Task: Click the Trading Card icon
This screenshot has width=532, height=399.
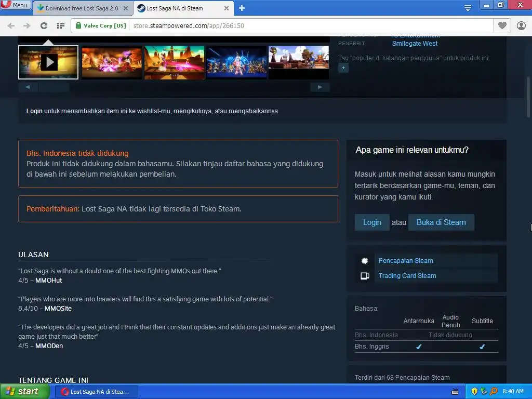Action: coord(365,276)
